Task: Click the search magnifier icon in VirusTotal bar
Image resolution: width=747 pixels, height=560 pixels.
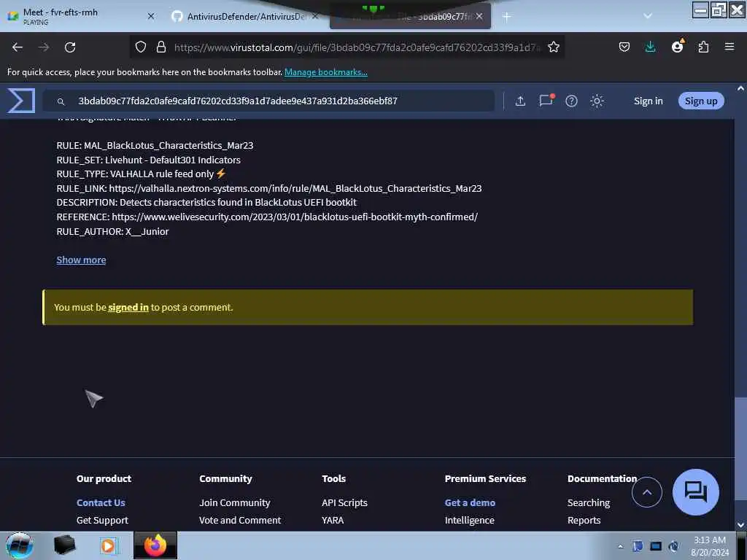Action: tap(61, 101)
